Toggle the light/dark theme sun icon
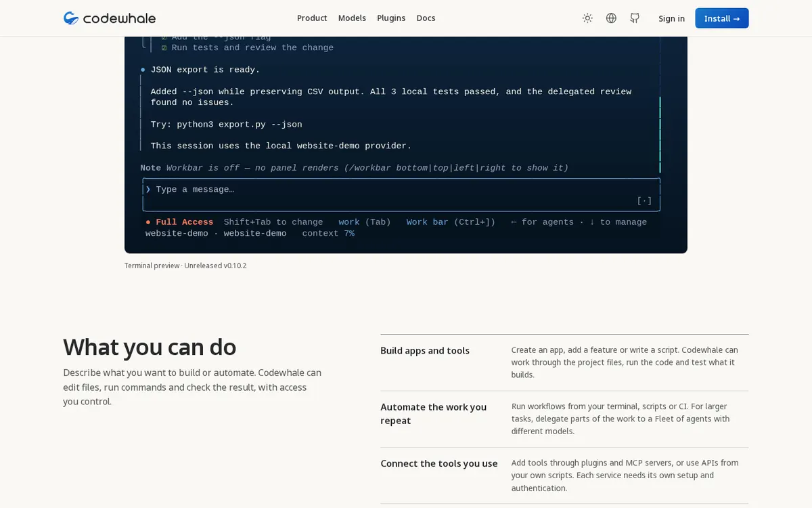The image size is (812, 508). click(587, 18)
